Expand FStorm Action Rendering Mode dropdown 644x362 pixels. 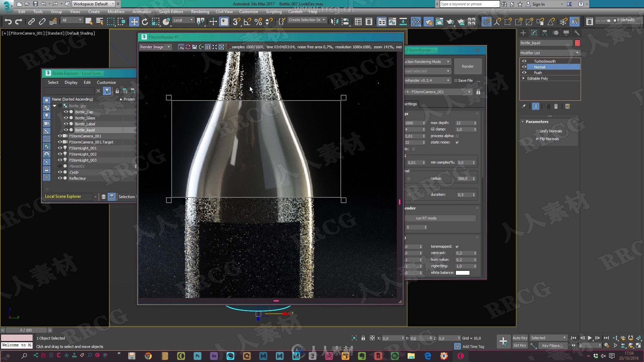point(448,62)
